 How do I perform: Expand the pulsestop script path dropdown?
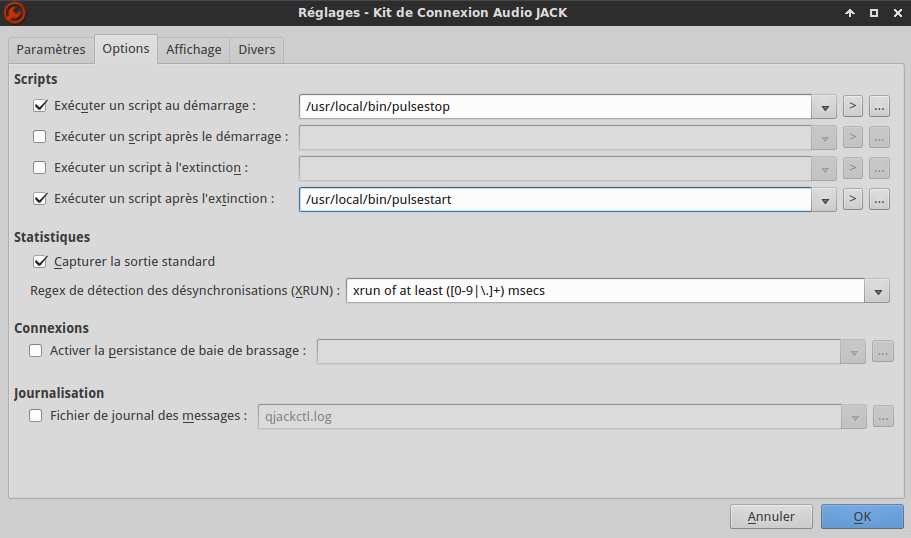click(824, 106)
